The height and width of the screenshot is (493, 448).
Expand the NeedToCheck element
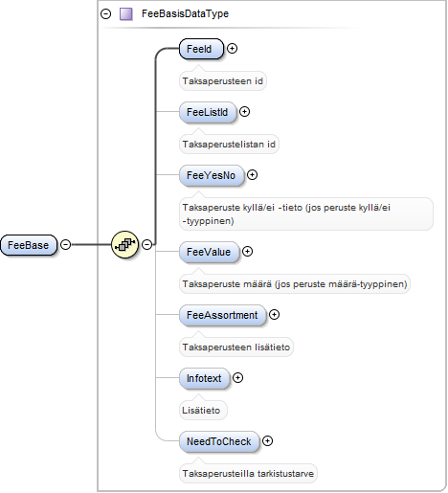(267, 441)
